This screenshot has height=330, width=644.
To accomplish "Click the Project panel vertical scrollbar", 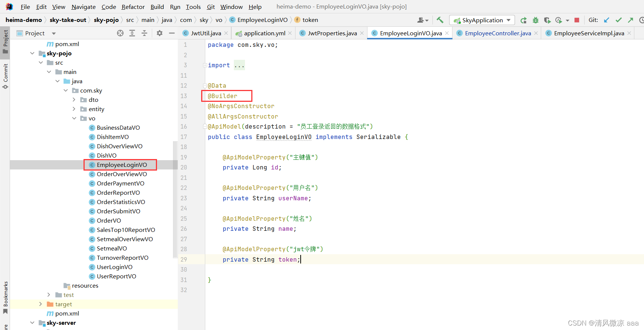I will pos(175,200).
